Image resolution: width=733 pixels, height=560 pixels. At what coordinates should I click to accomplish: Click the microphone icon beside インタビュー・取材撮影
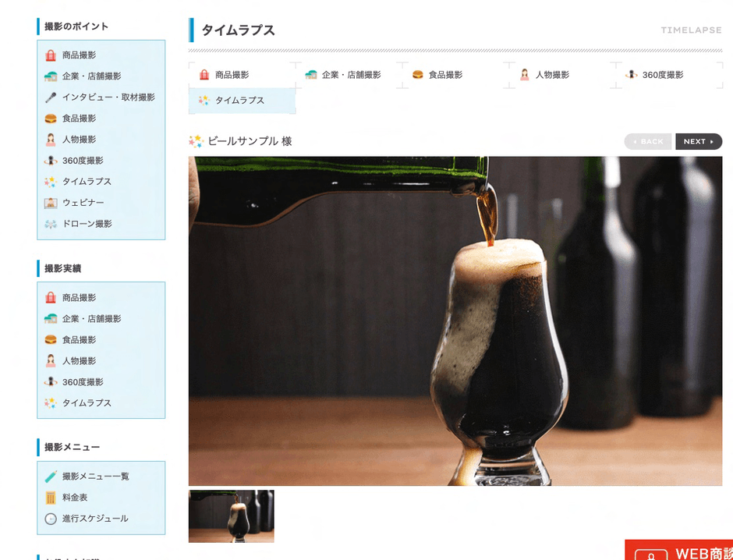(x=51, y=97)
